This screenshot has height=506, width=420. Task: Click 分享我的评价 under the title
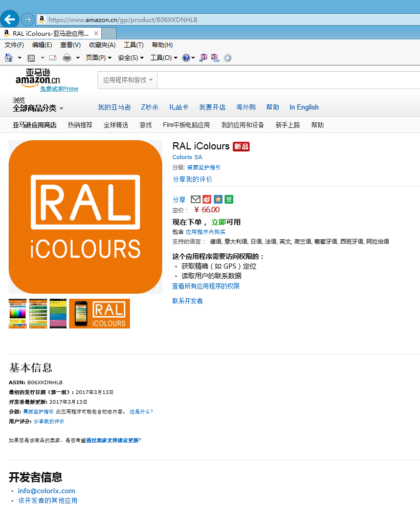tap(192, 179)
